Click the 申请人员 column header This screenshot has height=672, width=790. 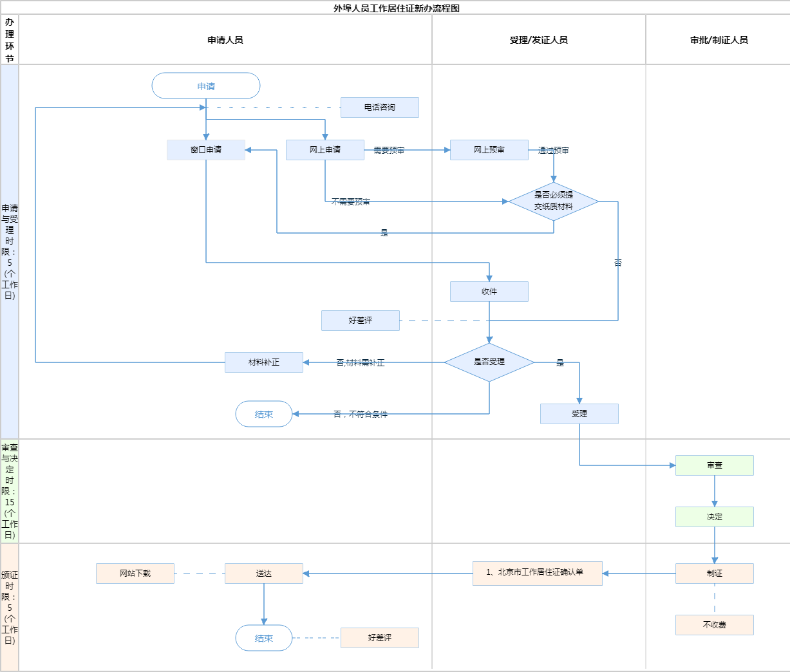point(225,40)
